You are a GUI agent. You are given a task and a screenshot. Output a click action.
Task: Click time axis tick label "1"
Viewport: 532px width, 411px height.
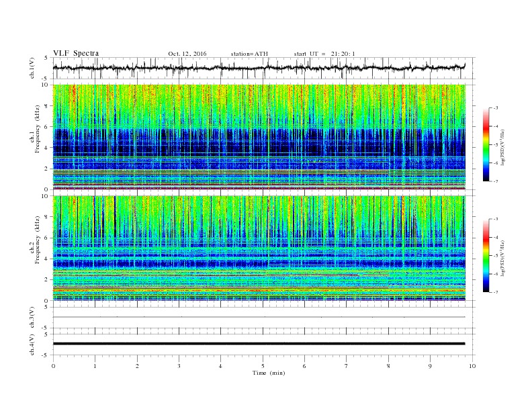(95, 366)
